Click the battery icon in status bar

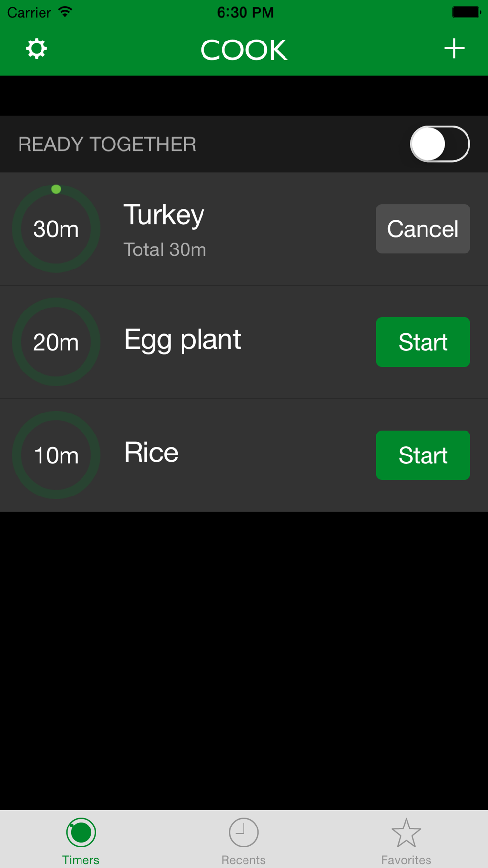pos(467,12)
